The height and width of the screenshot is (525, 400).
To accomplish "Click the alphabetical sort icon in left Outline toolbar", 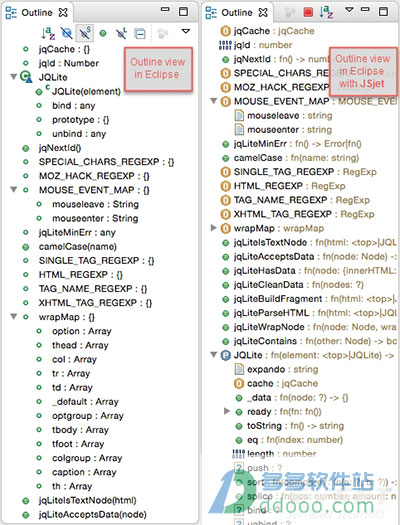I will click(x=48, y=33).
